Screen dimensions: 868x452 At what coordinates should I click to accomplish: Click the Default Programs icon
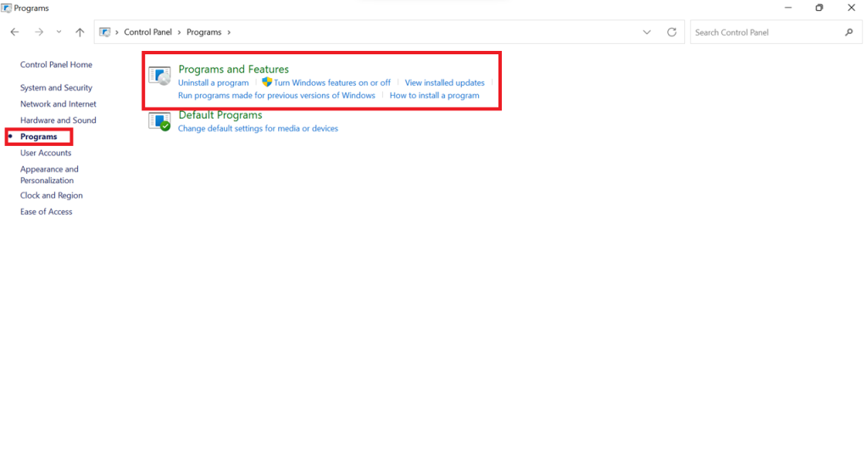point(159,121)
